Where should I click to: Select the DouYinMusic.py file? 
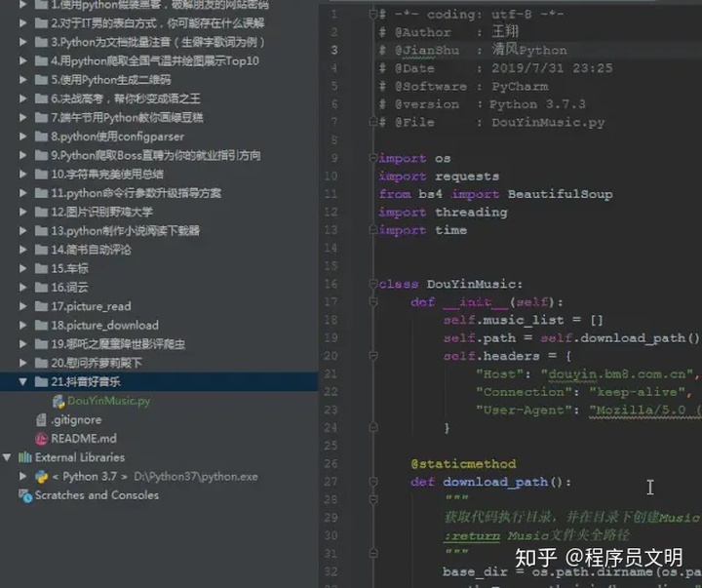(109, 401)
